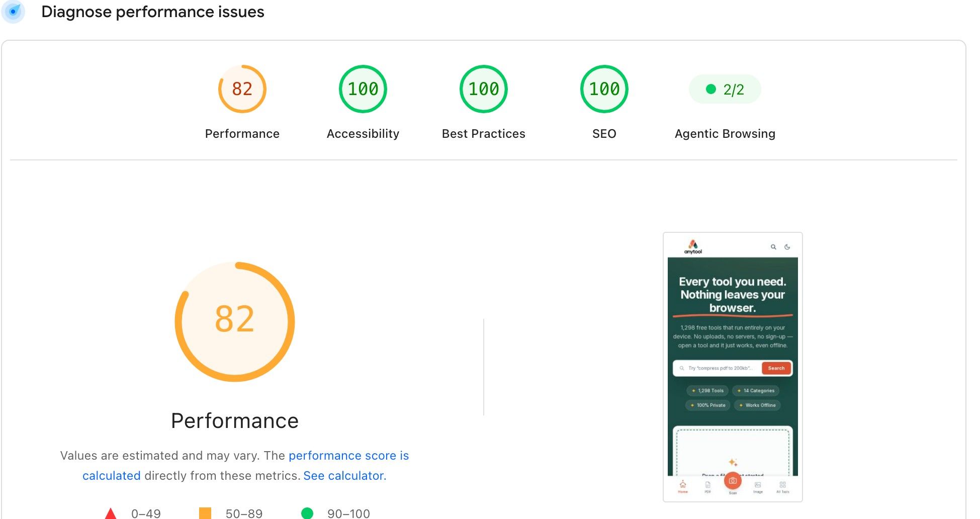Click the 90–100 score range text
Viewport: 980px width, 519px height.
click(348, 513)
